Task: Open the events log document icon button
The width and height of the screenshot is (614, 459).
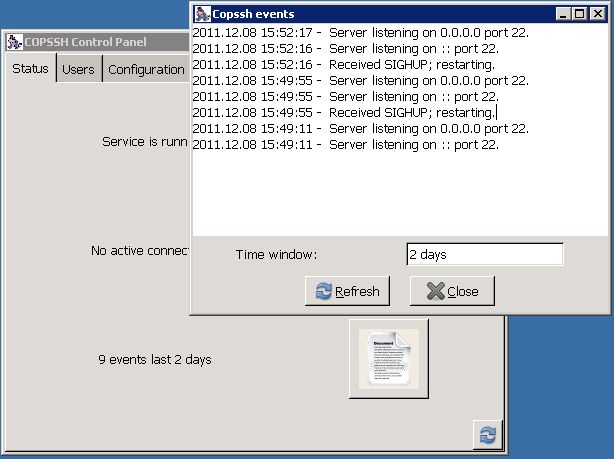Action: coord(389,359)
